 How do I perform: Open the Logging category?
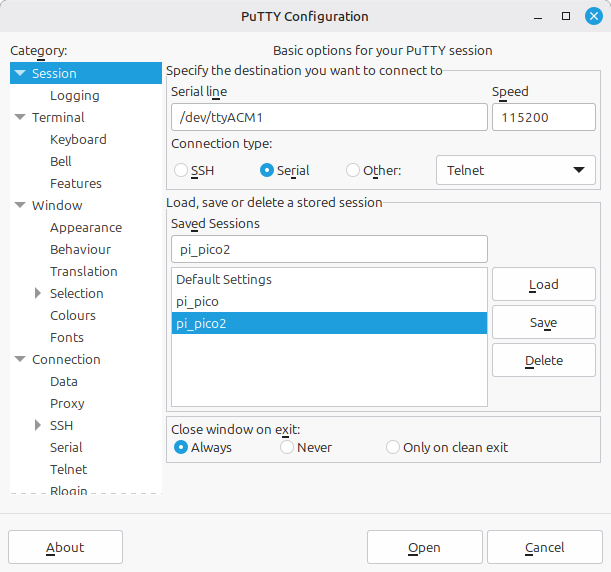(x=75, y=95)
